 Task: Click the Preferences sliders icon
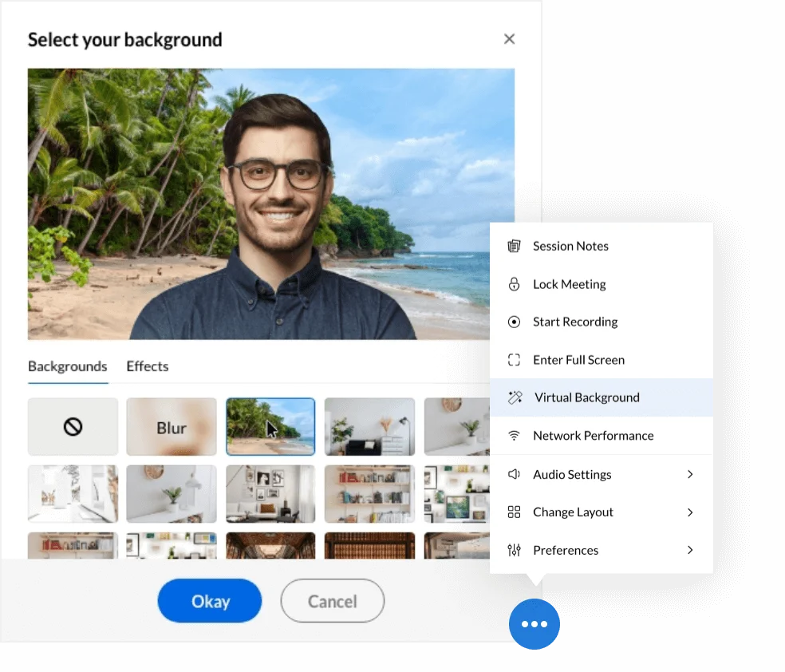515,550
